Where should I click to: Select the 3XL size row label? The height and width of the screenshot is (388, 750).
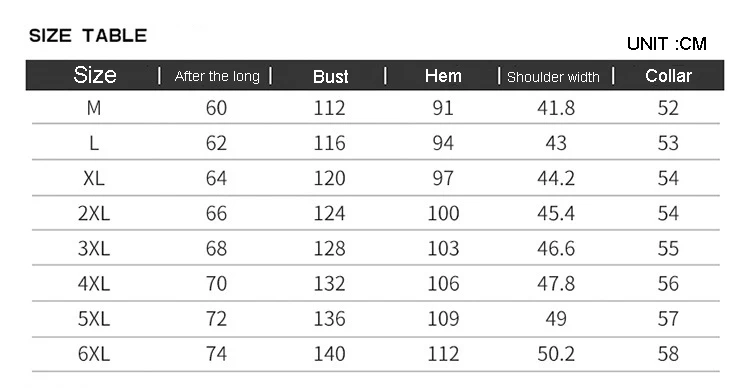[94, 248]
